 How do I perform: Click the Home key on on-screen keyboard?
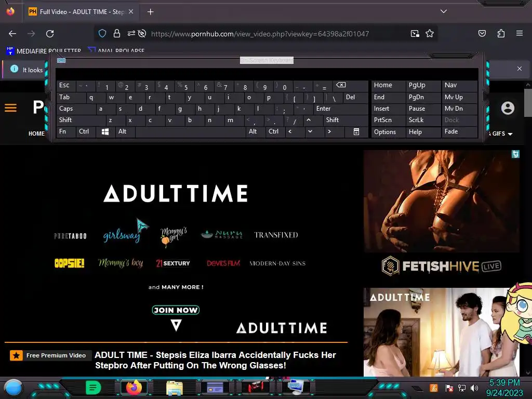coord(389,86)
